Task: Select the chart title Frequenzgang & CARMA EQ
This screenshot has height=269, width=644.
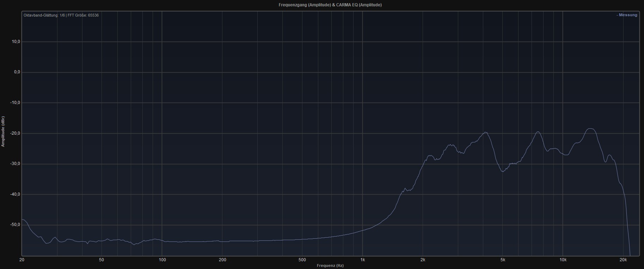Action: (330, 5)
